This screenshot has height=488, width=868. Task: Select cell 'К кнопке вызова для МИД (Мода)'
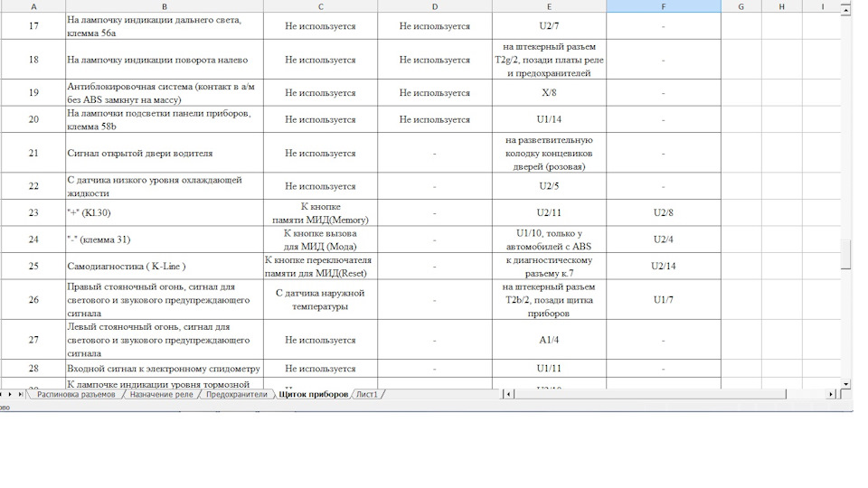(320, 239)
